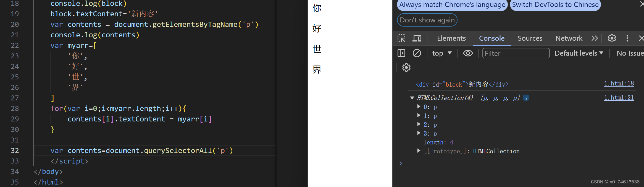Open the Network tab
Viewport: 644px width, 187px height.
tap(569, 38)
